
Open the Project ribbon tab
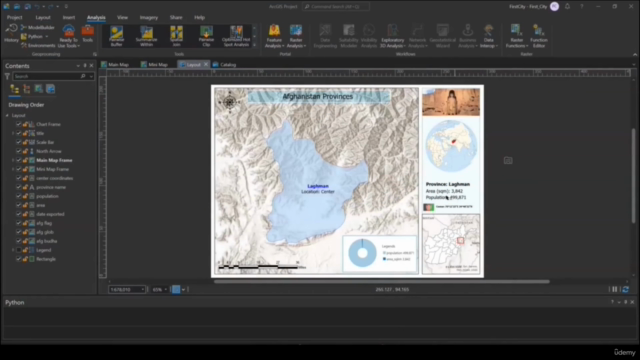[14, 18]
